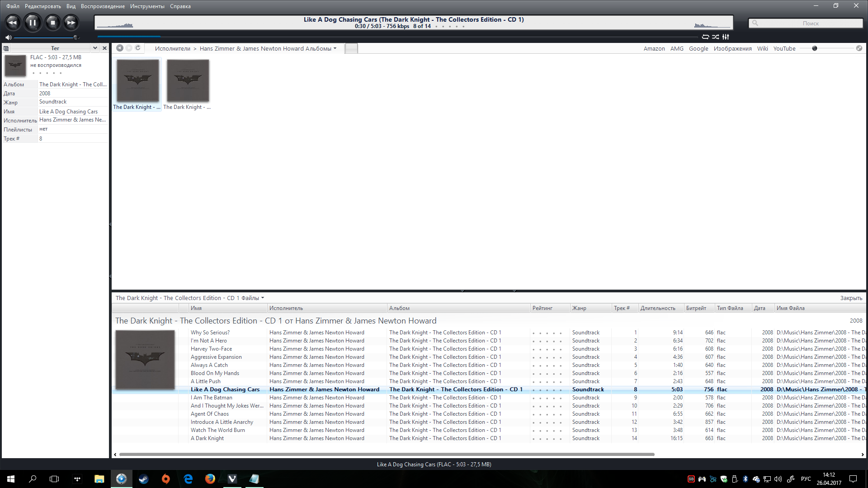868x488 pixels.
Task: Open the Amazon link
Action: [x=654, y=48]
